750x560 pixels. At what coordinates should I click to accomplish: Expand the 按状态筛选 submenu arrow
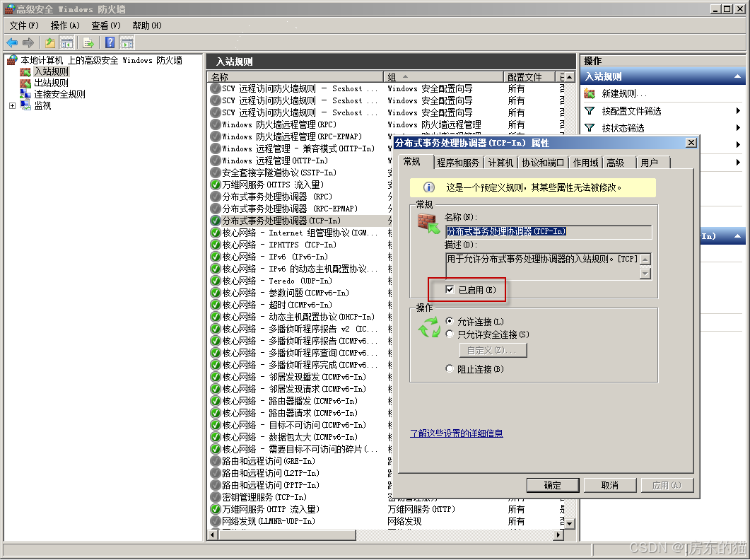point(738,128)
